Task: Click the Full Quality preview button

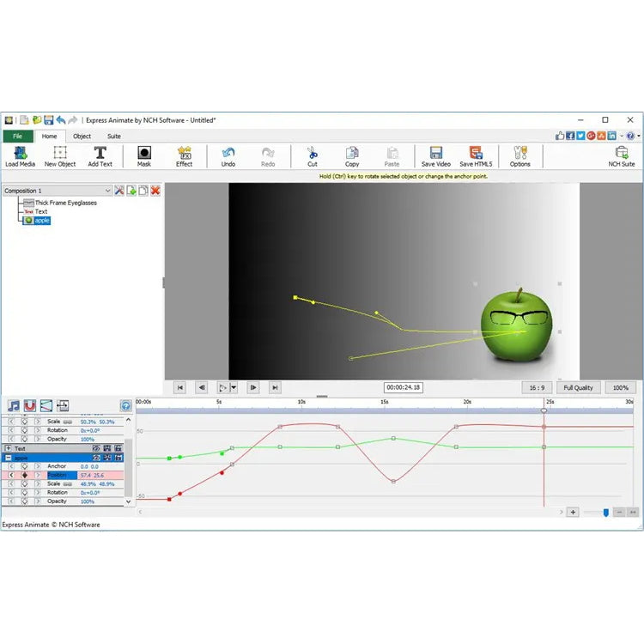Action: coord(578,388)
